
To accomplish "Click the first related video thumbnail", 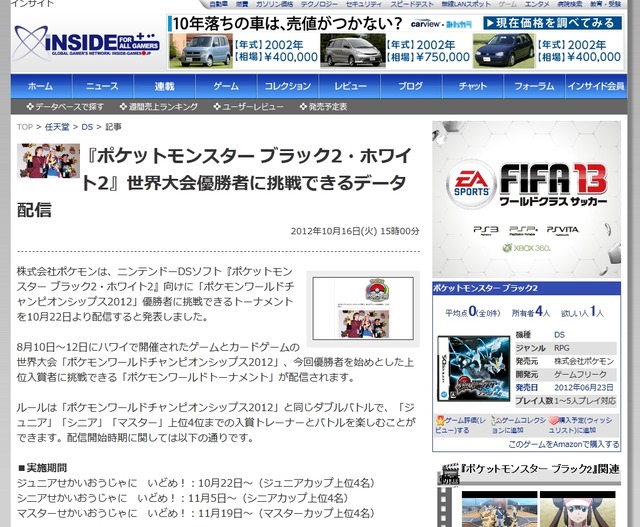I will coord(499,509).
